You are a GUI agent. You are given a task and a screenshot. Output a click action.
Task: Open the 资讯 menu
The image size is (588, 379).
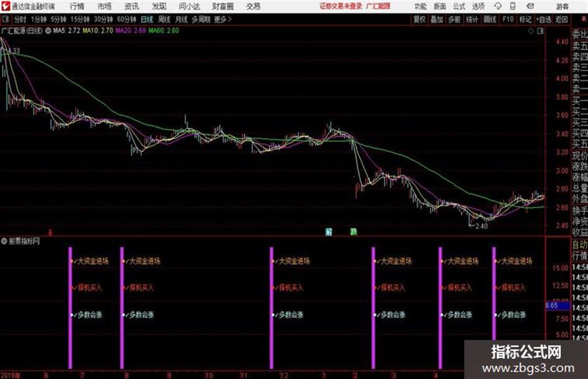click(132, 6)
